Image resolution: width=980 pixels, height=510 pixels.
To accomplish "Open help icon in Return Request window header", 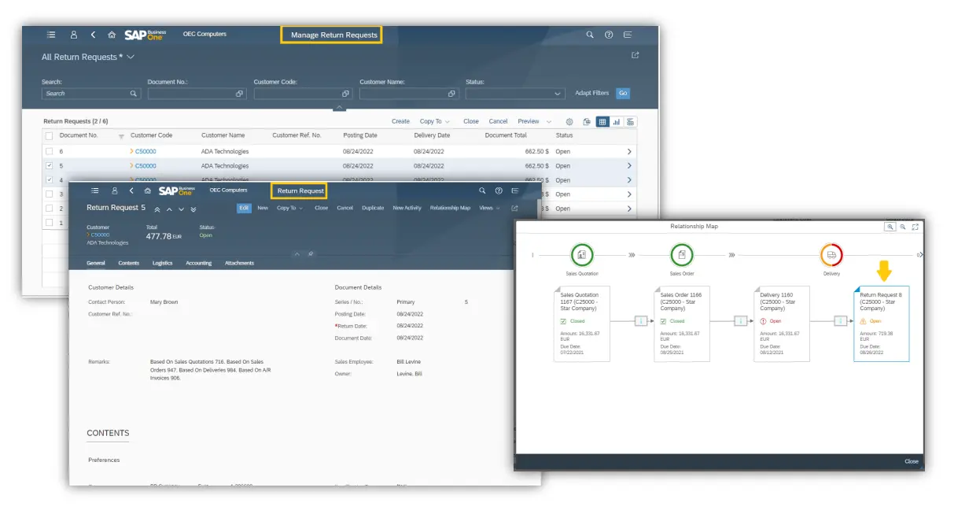I will coord(499,190).
